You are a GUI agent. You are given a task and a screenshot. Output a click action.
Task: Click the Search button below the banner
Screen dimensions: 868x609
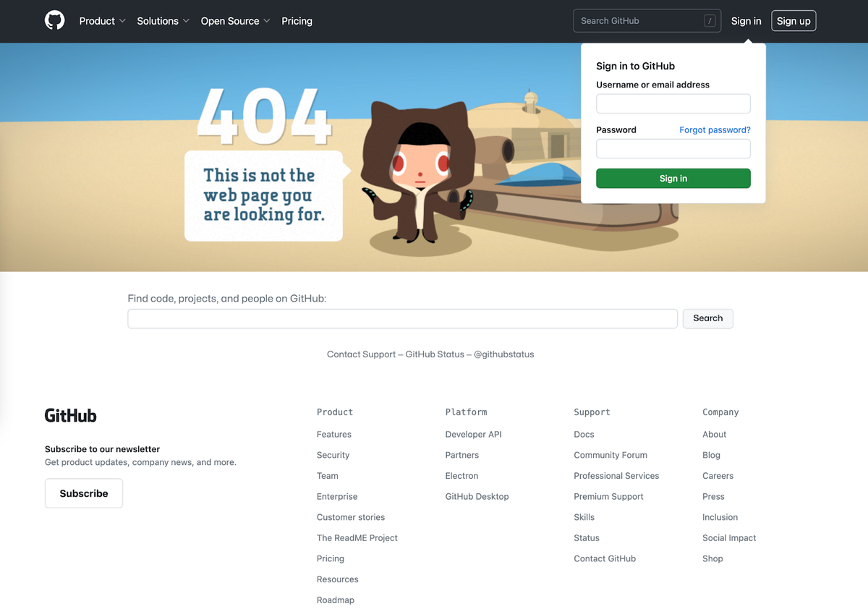pyautogui.click(x=708, y=318)
